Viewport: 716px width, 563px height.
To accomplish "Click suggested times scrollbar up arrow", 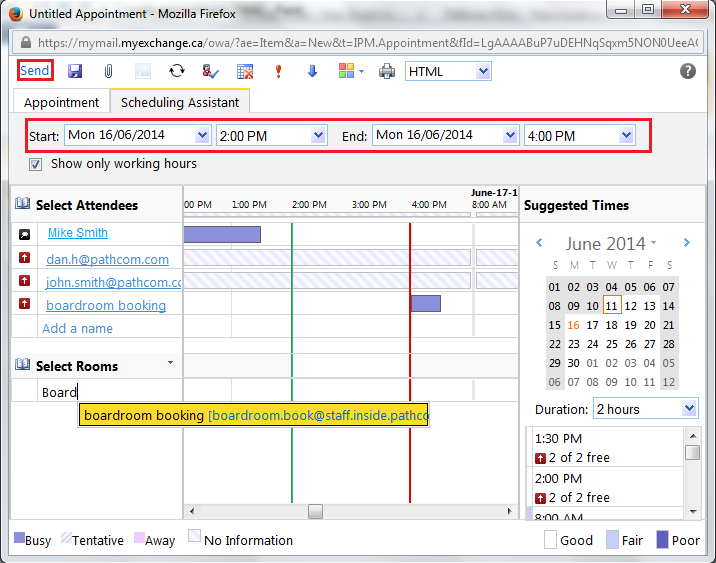I will pos(693,436).
